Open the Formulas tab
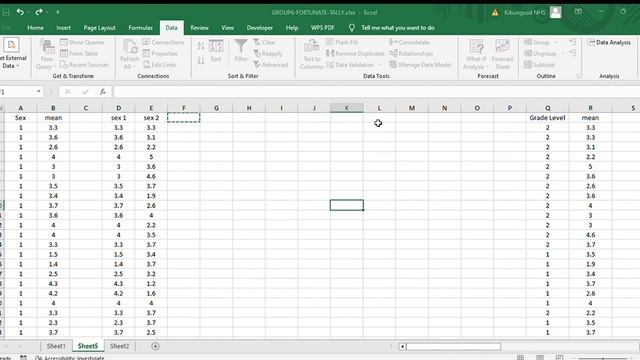640x360 pixels. [140, 28]
